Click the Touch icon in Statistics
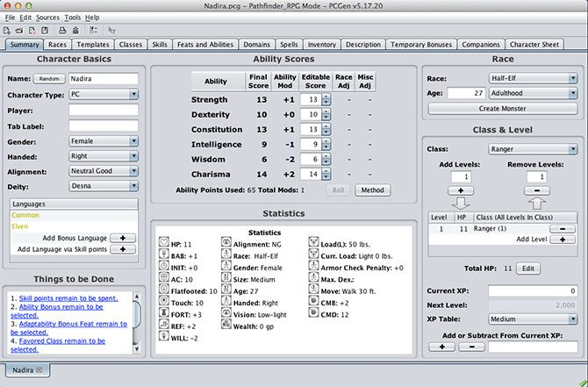This screenshot has width=588, height=387. [164, 301]
